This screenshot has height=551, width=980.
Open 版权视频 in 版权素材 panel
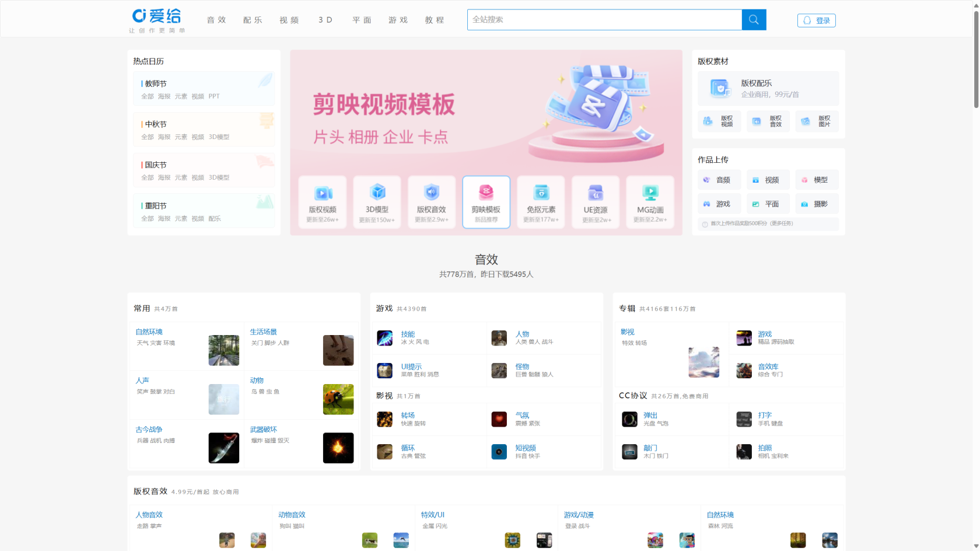coord(719,121)
